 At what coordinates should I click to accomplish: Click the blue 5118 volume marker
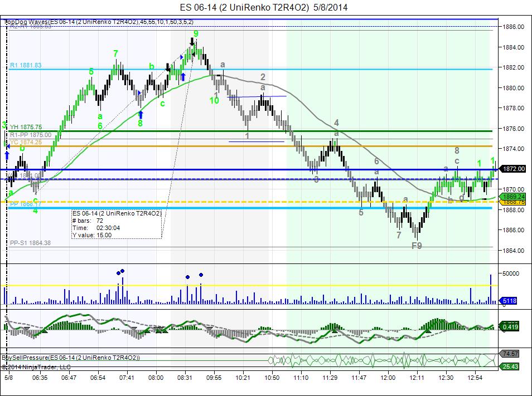[x=509, y=300]
